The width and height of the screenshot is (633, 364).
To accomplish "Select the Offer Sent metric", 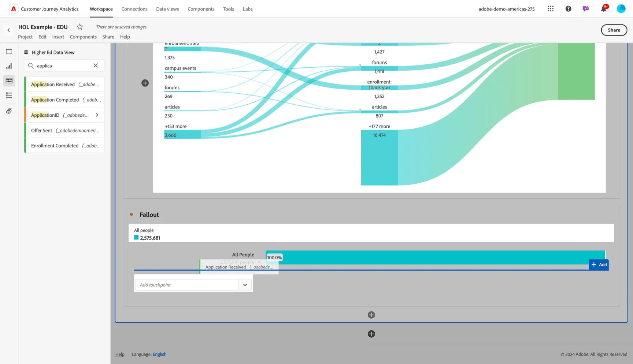I will (x=65, y=130).
